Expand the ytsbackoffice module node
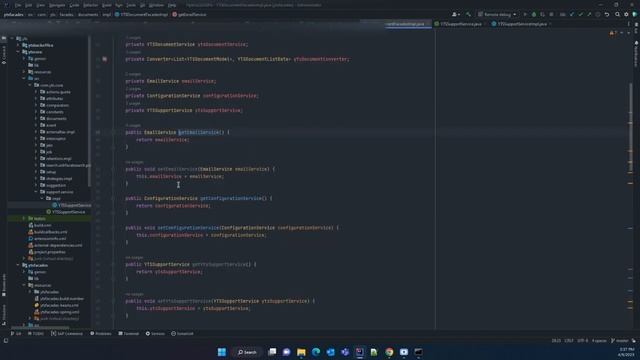640x360 pixels. coord(18,45)
